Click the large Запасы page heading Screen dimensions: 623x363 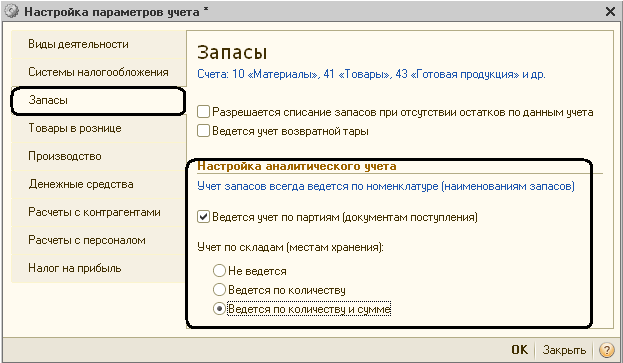pos(232,52)
